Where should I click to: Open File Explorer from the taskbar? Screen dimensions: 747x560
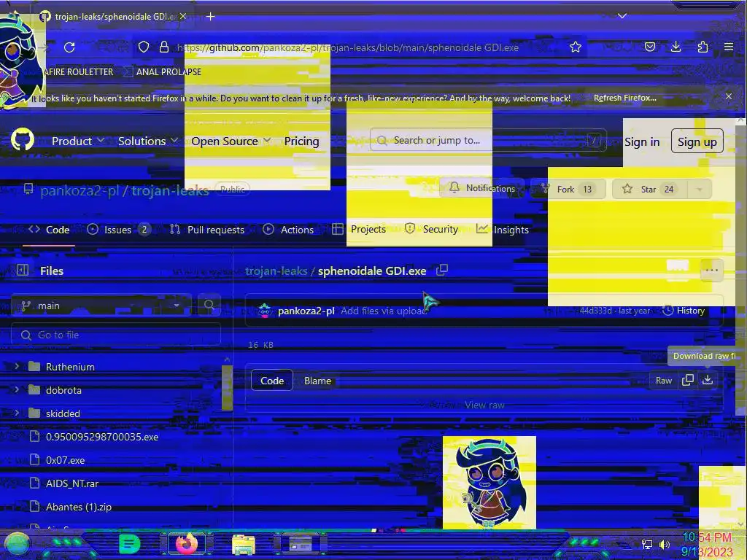coord(244,544)
